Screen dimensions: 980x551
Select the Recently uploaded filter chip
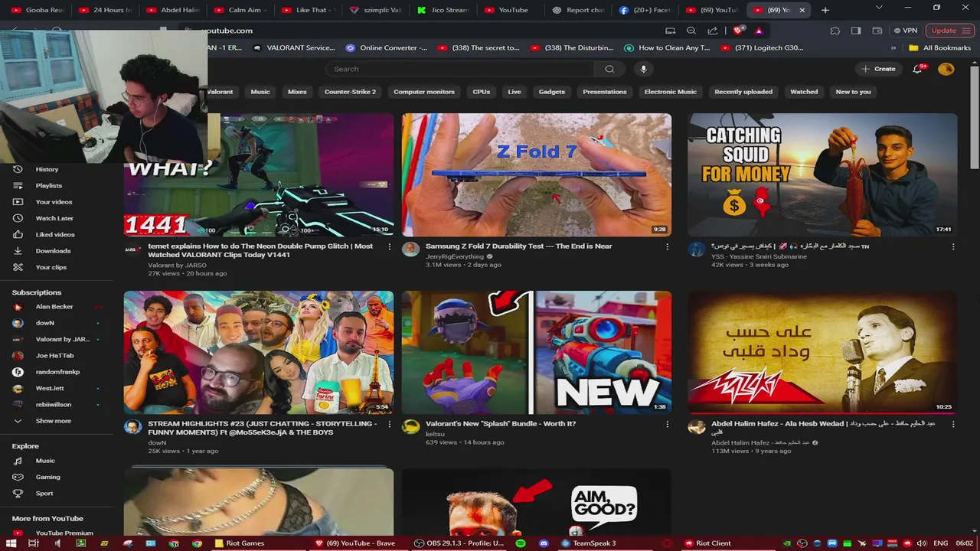tap(743, 92)
